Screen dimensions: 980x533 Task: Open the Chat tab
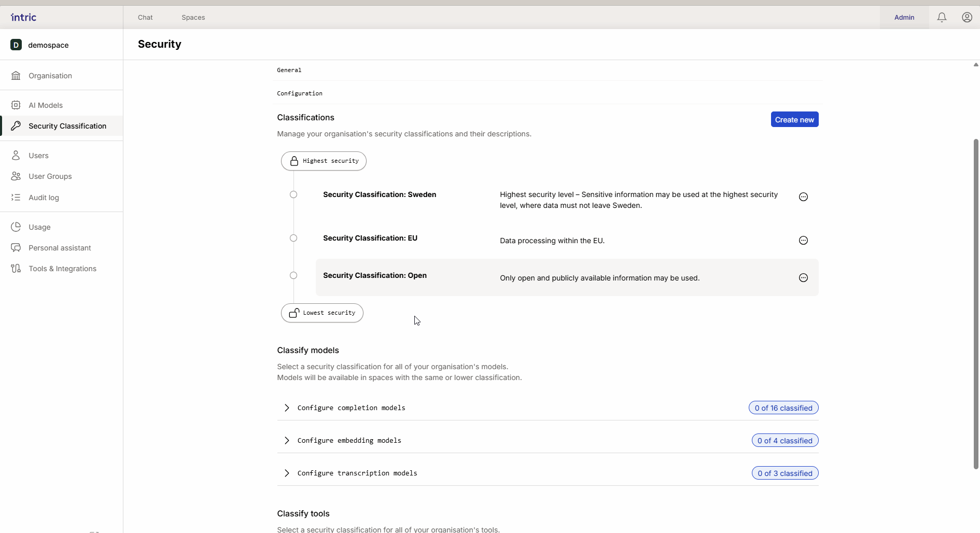[x=145, y=18]
